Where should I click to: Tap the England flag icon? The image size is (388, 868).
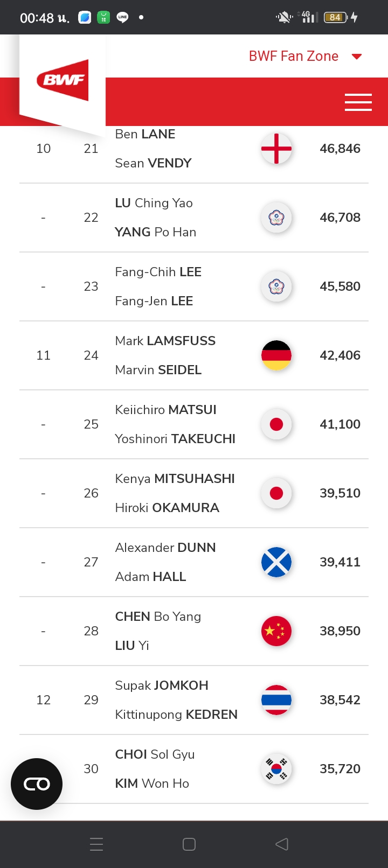coord(276,148)
